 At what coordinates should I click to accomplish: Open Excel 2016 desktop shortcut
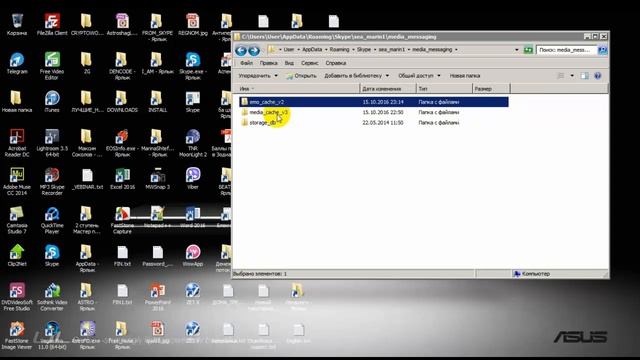122,179
